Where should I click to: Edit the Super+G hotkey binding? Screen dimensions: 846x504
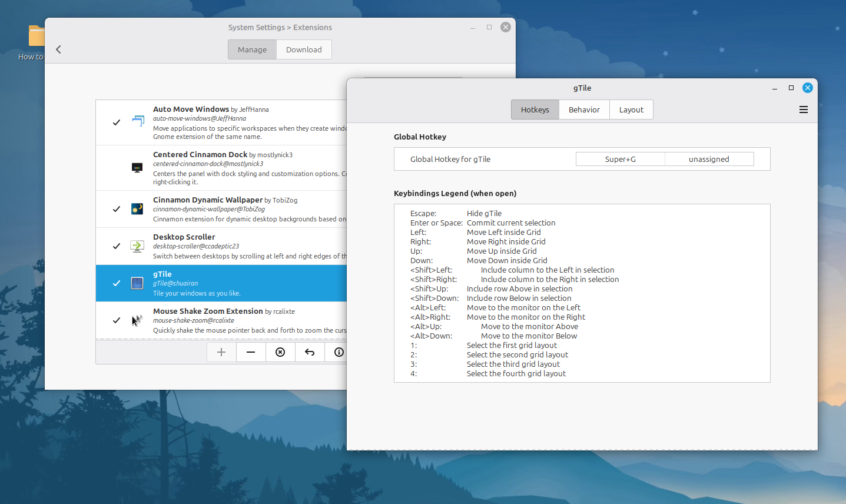pyautogui.click(x=620, y=159)
